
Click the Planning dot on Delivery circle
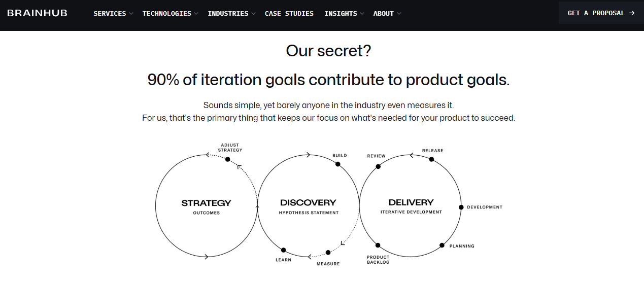[x=442, y=245]
